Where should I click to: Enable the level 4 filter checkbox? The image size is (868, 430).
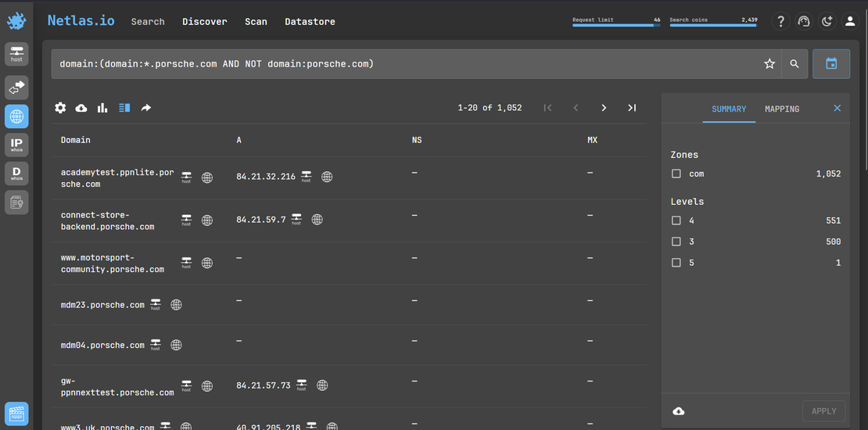[x=676, y=220]
